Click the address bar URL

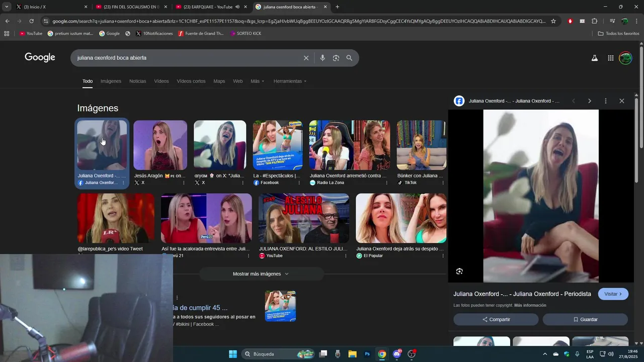coord(298,21)
